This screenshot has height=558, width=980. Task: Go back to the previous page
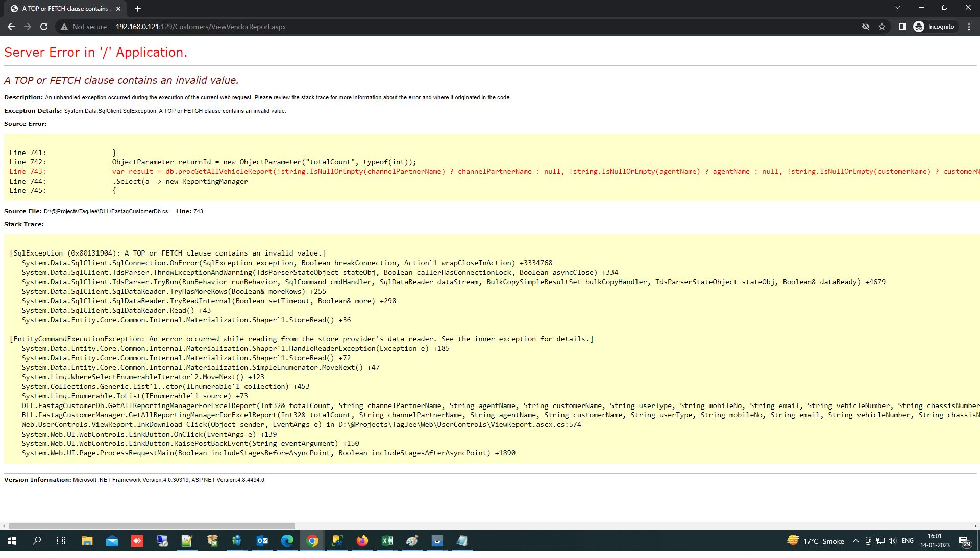tap(11, 27)
